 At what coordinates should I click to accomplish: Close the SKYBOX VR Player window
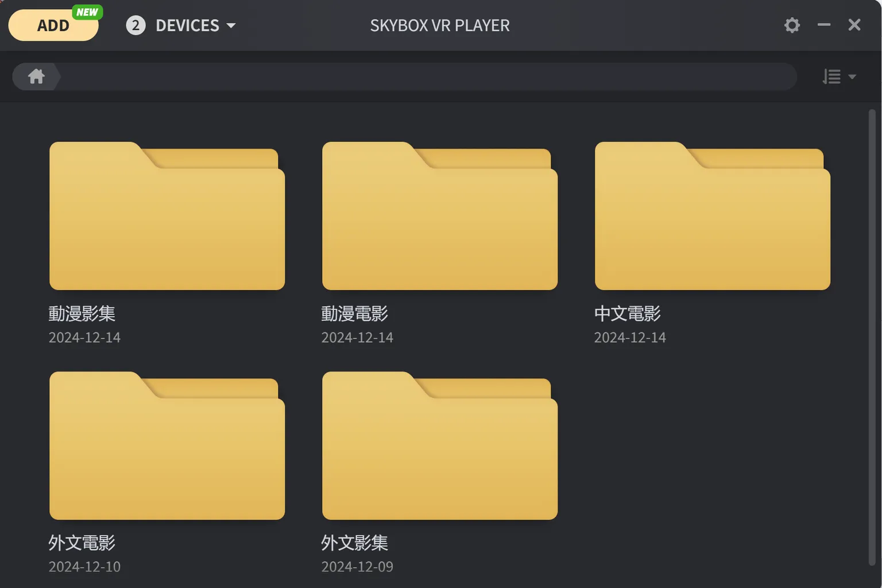854,25
